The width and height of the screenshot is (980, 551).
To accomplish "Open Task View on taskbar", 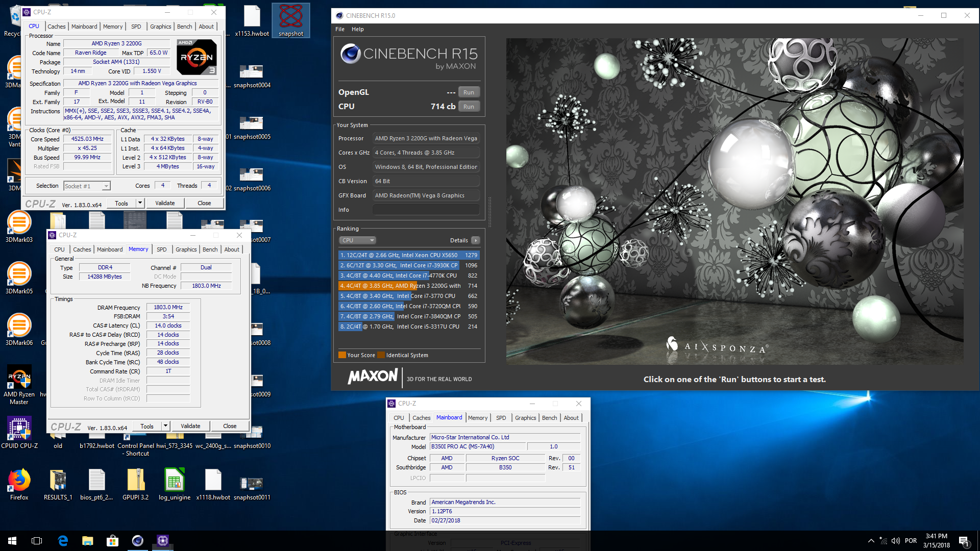I will click(x=37, y=541).
